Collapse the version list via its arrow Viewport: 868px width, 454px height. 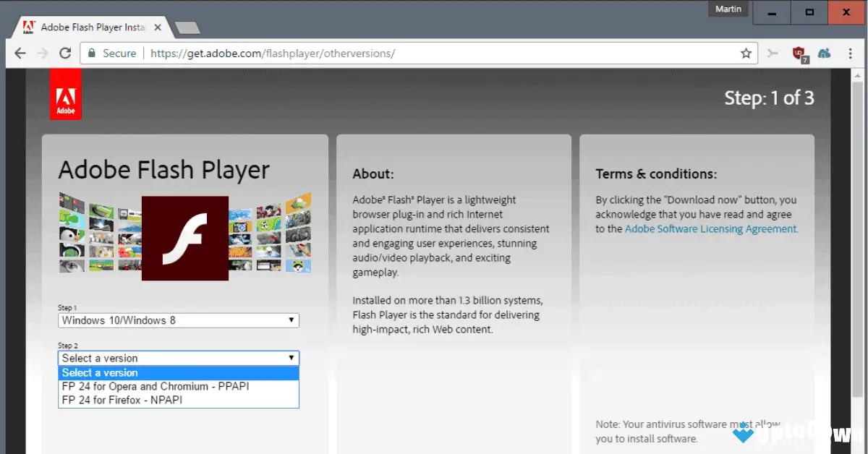pyautogui.click(x=292, y=358)
